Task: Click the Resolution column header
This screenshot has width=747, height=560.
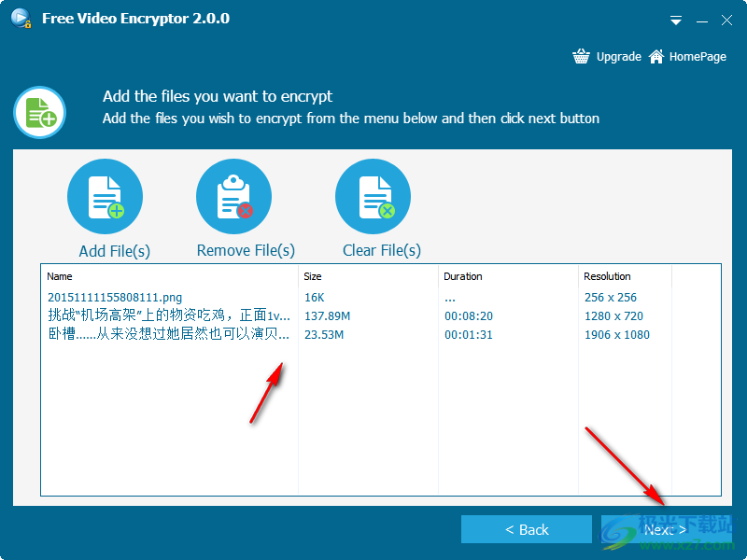Action: click(610, 276)
